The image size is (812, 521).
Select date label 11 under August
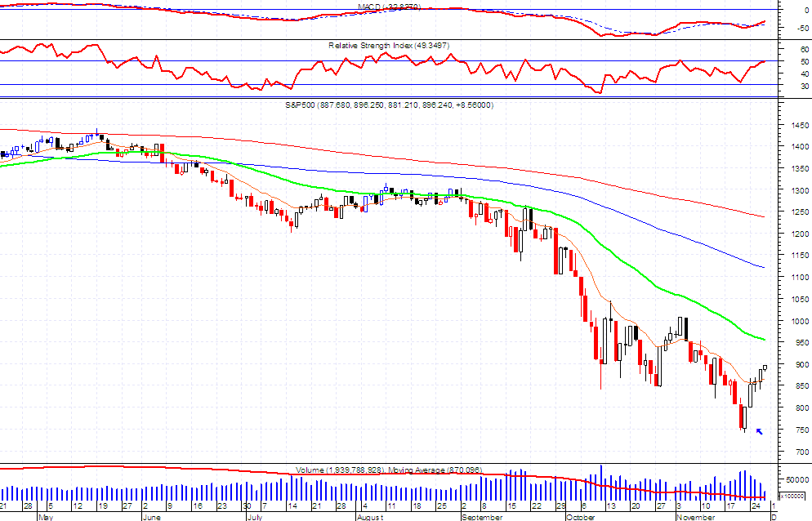(391, 506)
